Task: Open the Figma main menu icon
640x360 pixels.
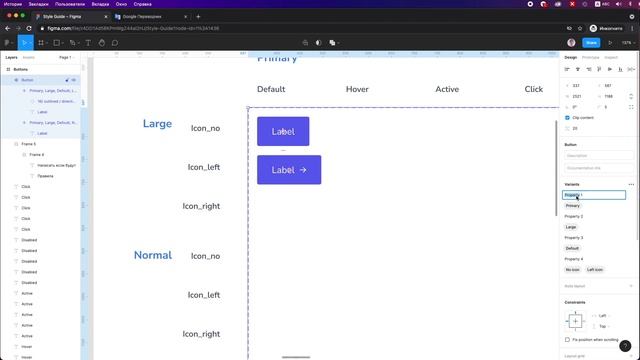Action: 7,43
